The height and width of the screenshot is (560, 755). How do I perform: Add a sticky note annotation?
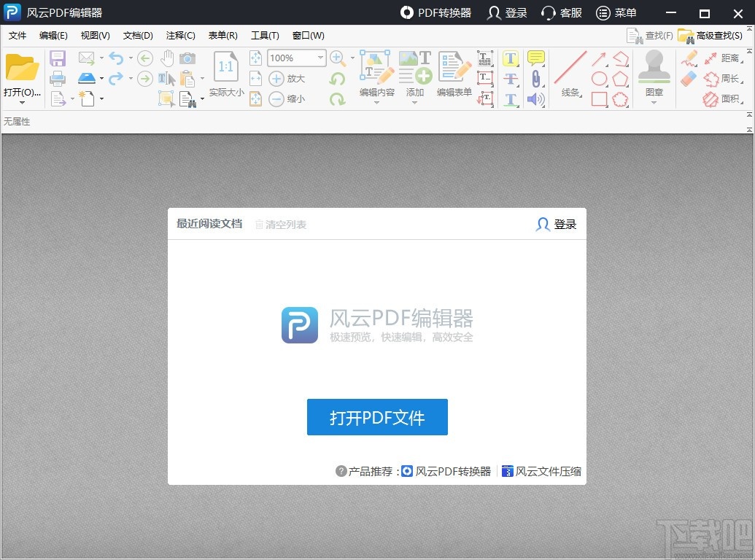535,58
